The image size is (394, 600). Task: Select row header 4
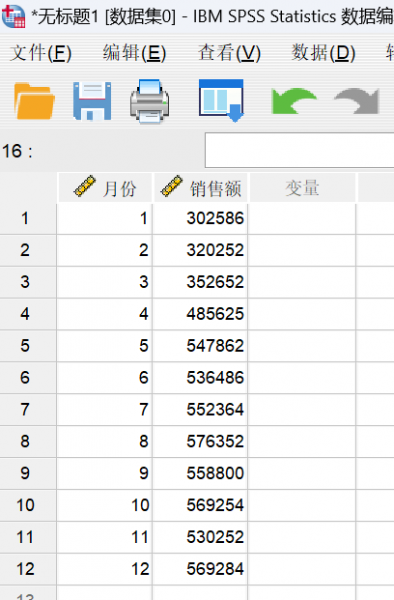(28, 314)
